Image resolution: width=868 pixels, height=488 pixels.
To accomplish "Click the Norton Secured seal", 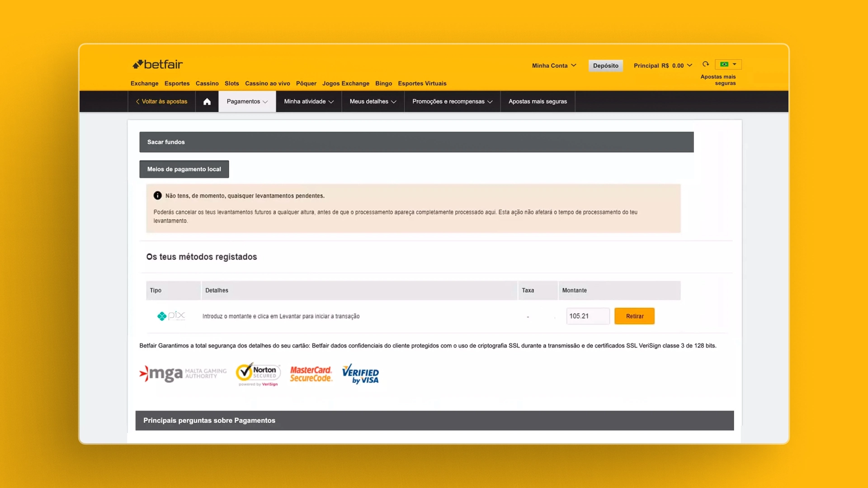I will click(258, 374).
